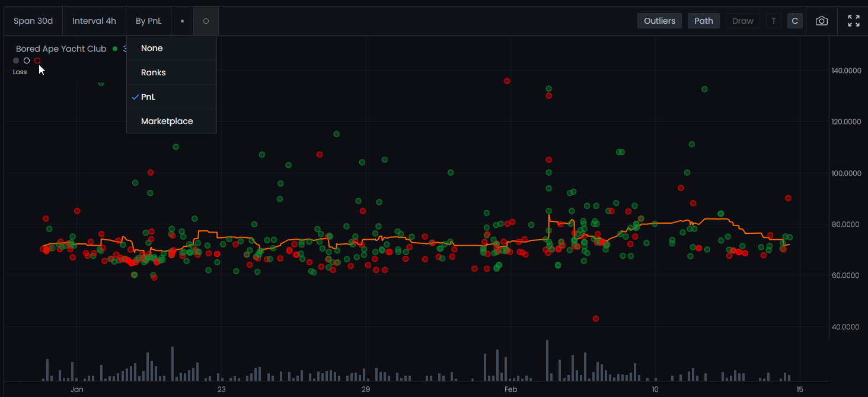Toggle the C option button
The height and width of the screenshot is (397, 868).
794,21
